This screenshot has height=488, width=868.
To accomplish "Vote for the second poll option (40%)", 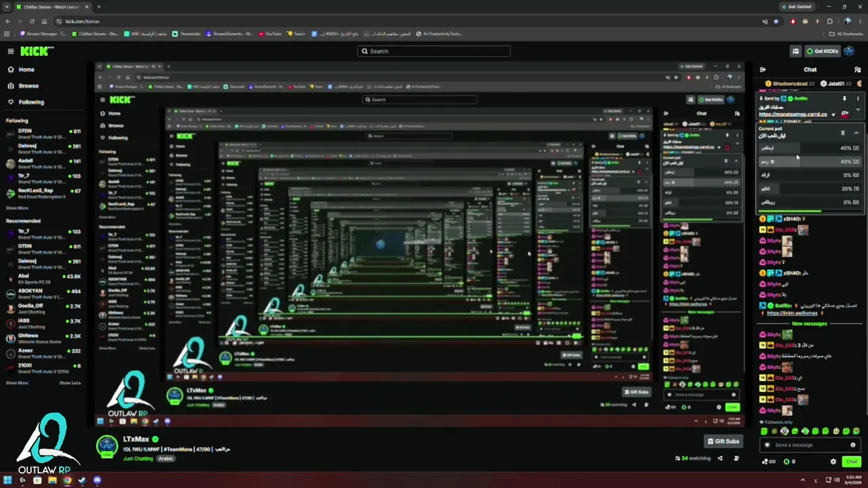I will [x=810, y=161].
